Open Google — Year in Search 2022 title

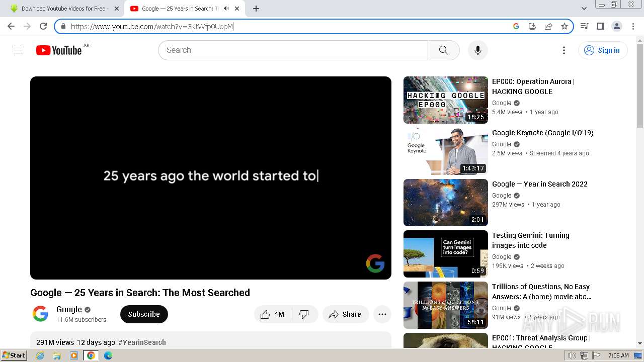(x=540, y=184)
